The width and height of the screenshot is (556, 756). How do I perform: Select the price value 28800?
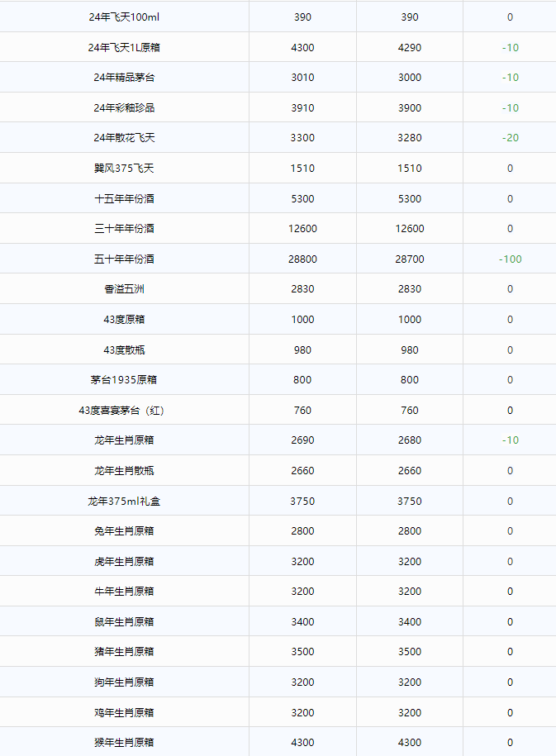coord(302,259)
